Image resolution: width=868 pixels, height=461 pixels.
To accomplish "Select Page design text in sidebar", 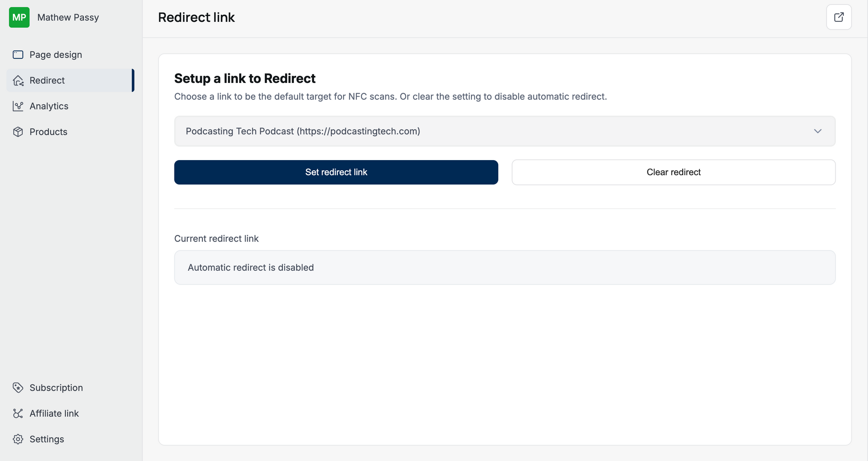I will (56, 55).
